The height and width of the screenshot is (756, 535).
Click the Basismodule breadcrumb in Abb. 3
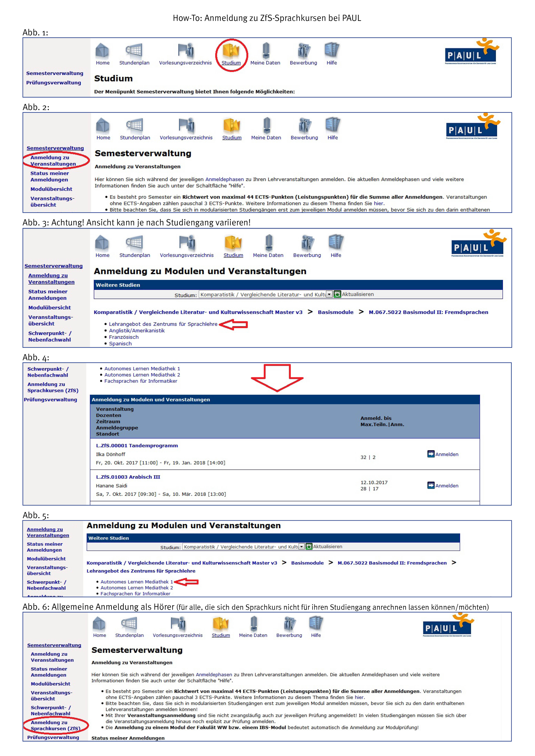pos(335,312)
